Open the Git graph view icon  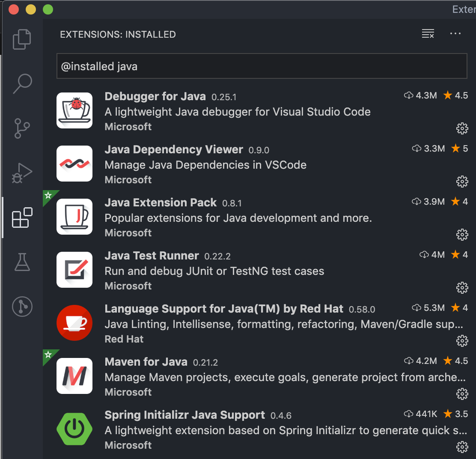click(x=22, y=307)
